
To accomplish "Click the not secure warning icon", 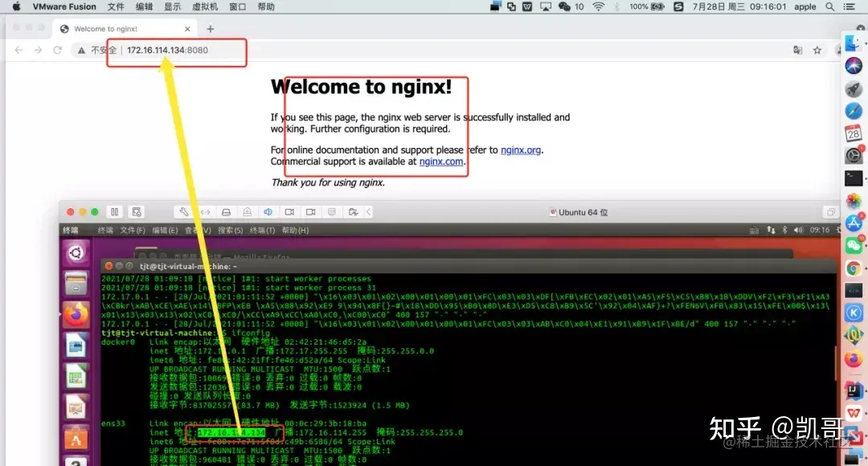I will click(81, 51).
